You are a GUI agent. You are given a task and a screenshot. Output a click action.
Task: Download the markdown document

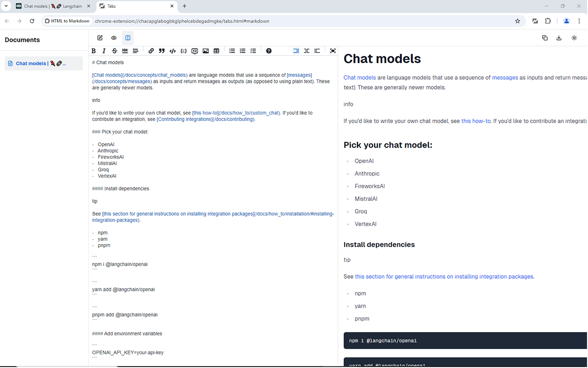(x=559, y=38)
